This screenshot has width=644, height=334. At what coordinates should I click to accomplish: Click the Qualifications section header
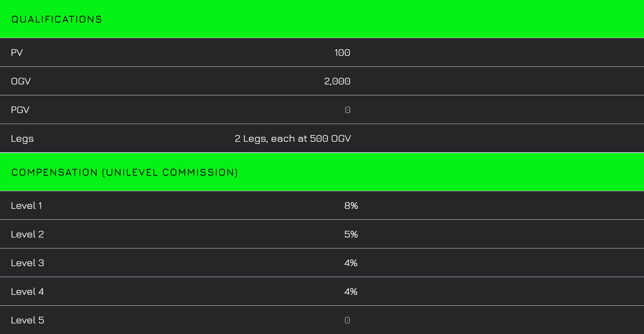click(57, 19)
